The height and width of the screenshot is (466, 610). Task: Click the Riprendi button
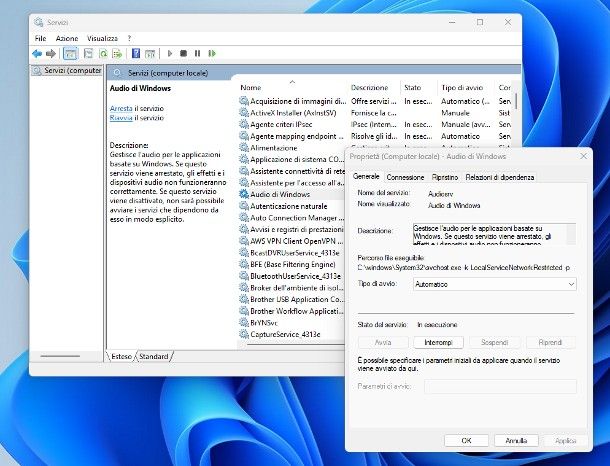tap(550, 342)
